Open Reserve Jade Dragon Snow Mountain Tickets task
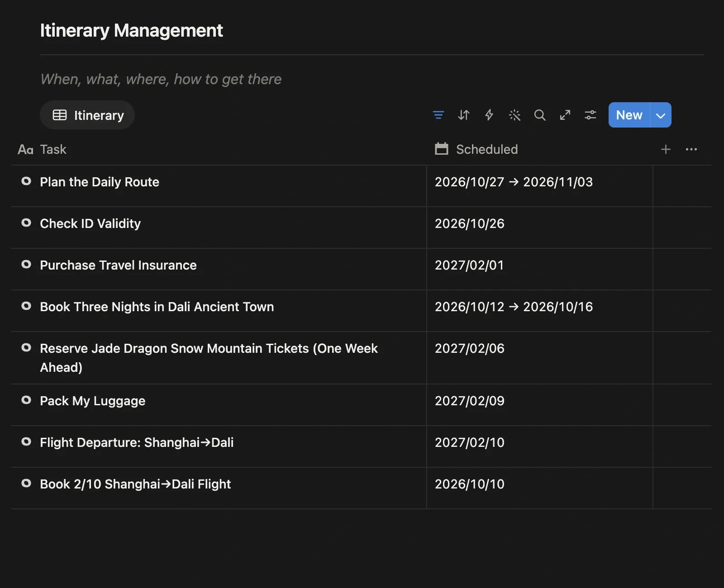The height and width of the screenshot is (588, 724). (x=209, y=358)
